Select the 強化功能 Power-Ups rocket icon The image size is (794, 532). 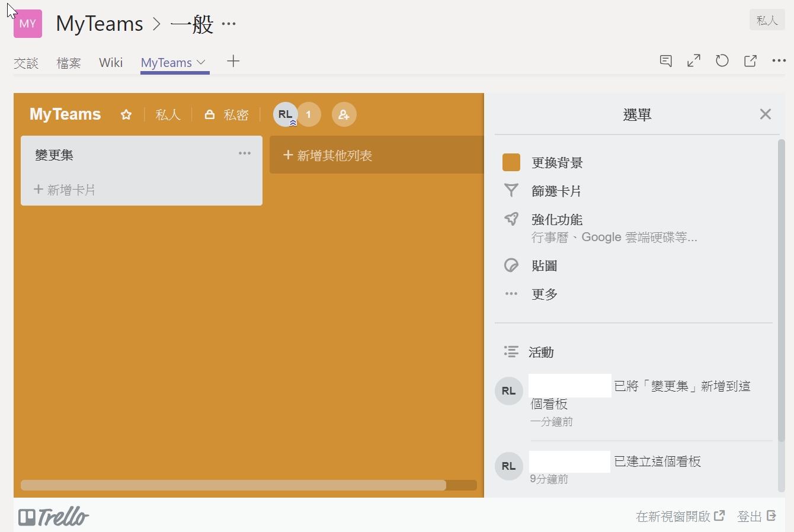(511, 219)
